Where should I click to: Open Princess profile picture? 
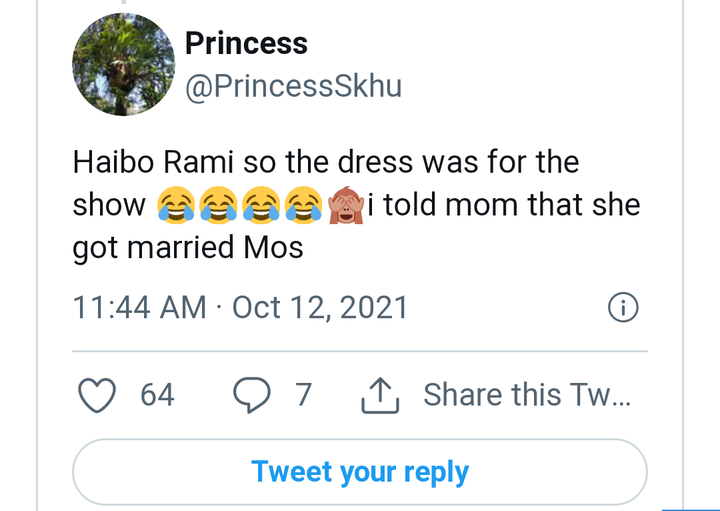124,64
